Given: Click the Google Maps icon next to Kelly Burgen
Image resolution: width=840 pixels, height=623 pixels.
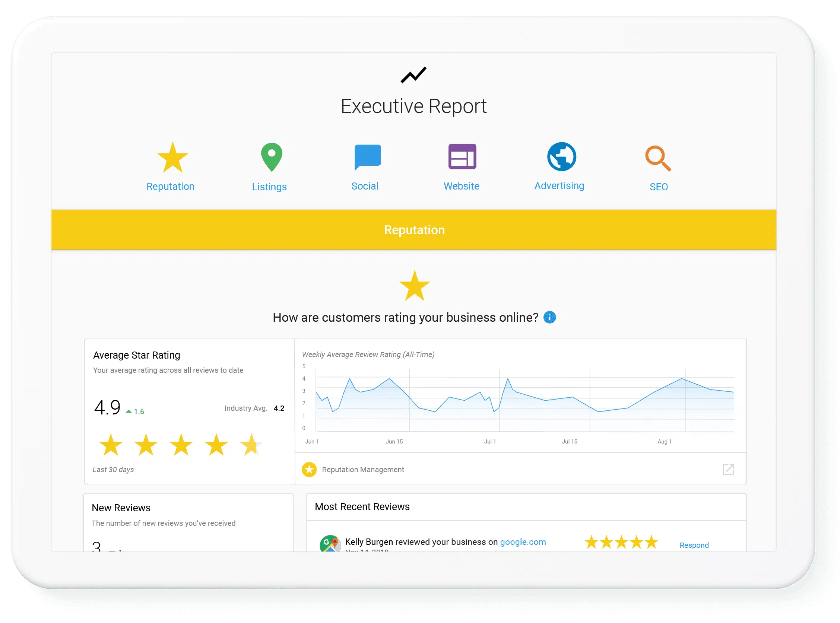Looking at the screenshot, I should [x=330, y=544].
